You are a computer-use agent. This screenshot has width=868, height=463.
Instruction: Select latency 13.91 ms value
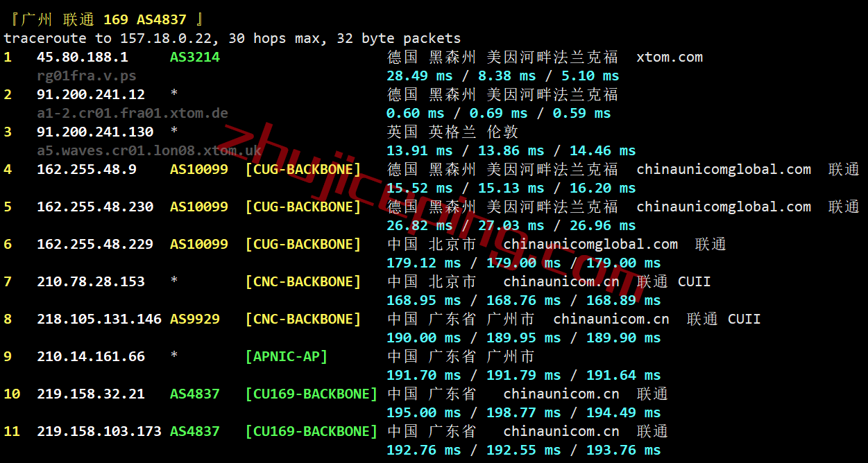[420, 150]
